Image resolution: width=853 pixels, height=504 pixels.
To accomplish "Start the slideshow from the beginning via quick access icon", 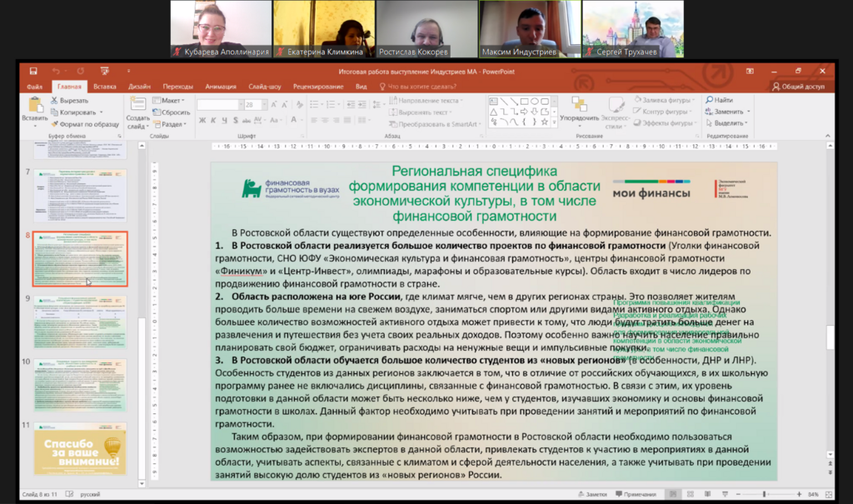I will (104, 72).
